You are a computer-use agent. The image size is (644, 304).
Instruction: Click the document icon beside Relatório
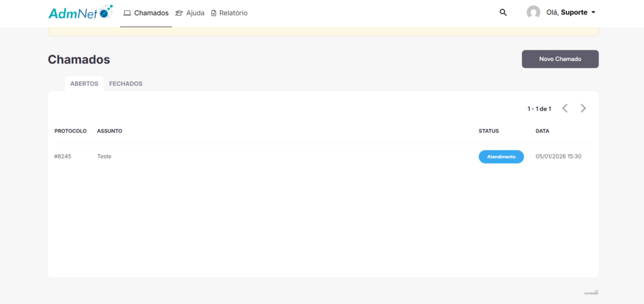[213, 13]
